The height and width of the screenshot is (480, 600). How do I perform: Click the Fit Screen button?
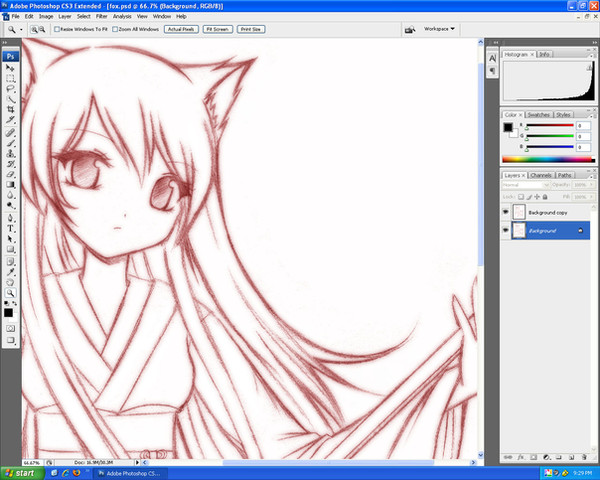[217, 30]
